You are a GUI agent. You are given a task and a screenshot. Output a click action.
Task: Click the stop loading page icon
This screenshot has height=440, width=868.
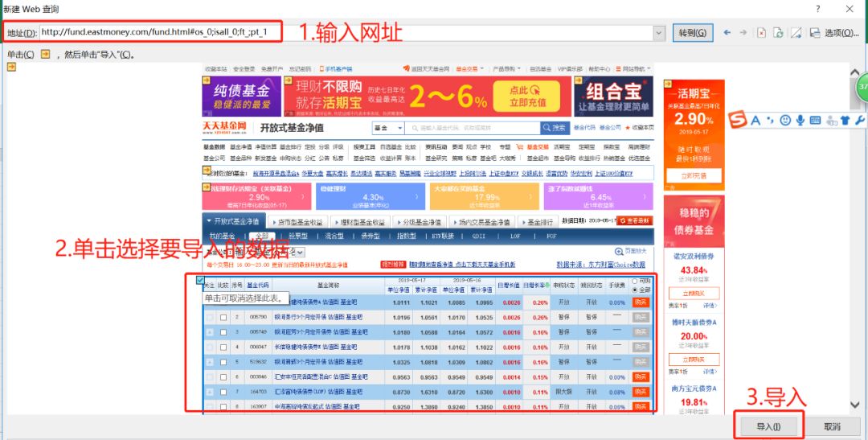(x=762, y=33)
